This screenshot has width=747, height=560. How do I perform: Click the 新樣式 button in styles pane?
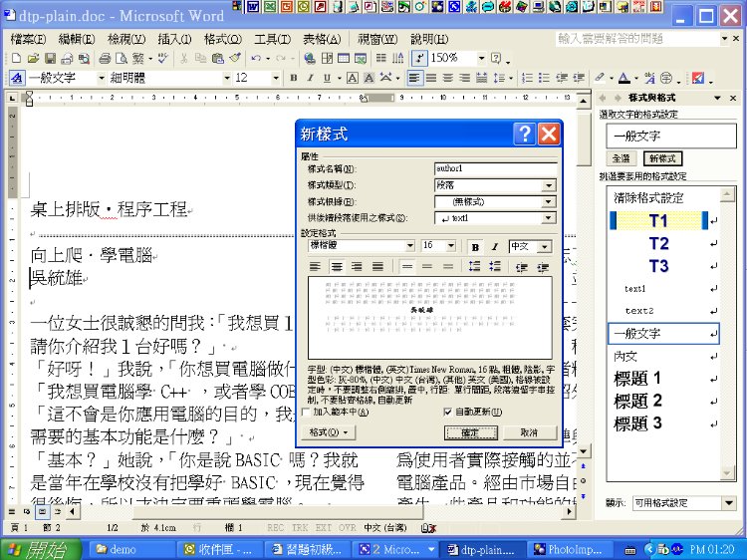(x=662, y=158)
